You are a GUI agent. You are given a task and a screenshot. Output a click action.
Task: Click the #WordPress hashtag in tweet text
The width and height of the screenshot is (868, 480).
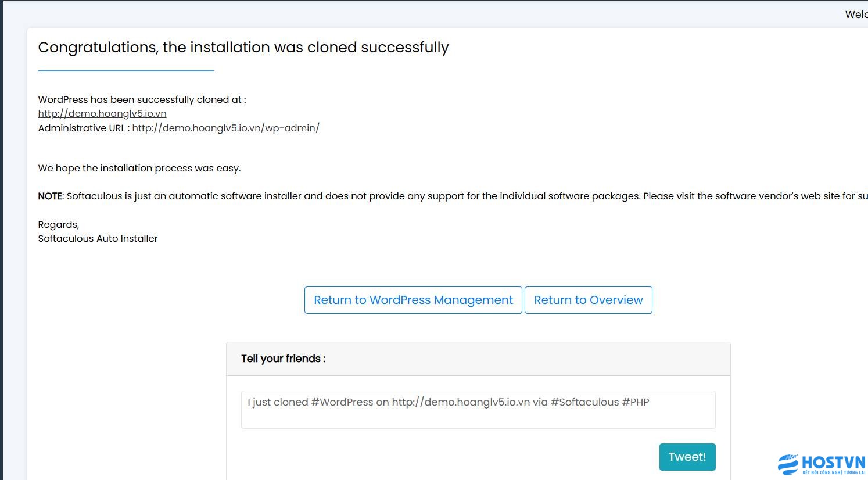342,402
